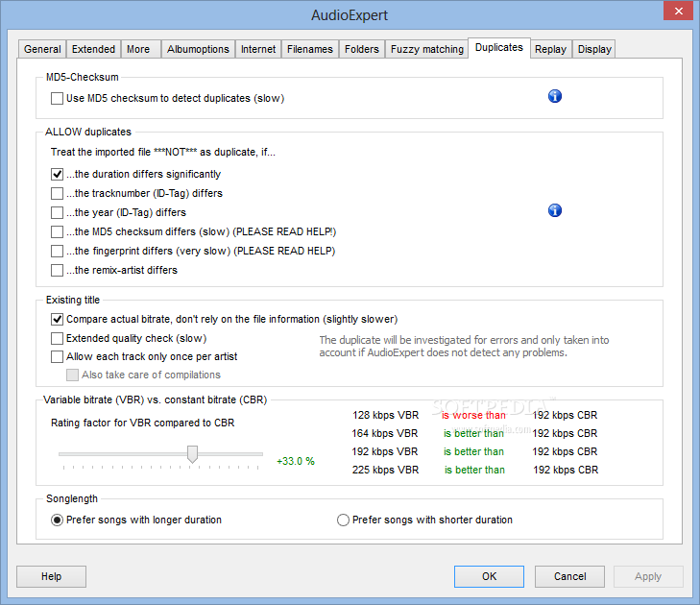Select 'Prefer songs with shorter duration'
This screenshot has width=700, height=605.
[x=343, y=520]
